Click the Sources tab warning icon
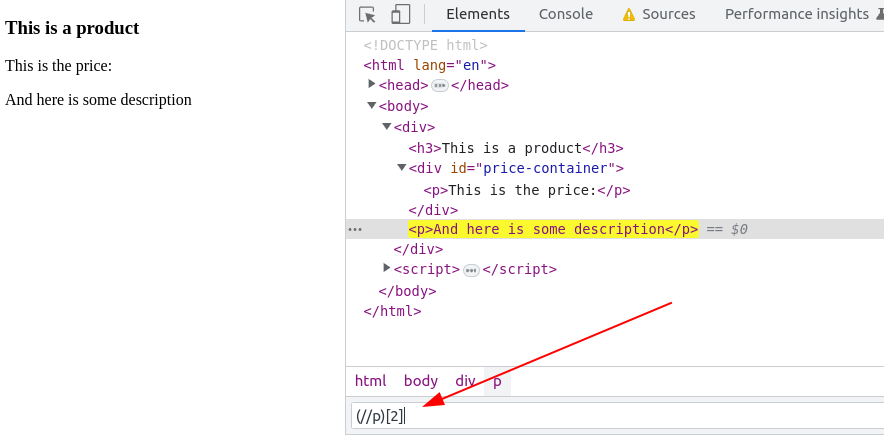This screenshot has height=435, width=884. (x=628, y=15)
